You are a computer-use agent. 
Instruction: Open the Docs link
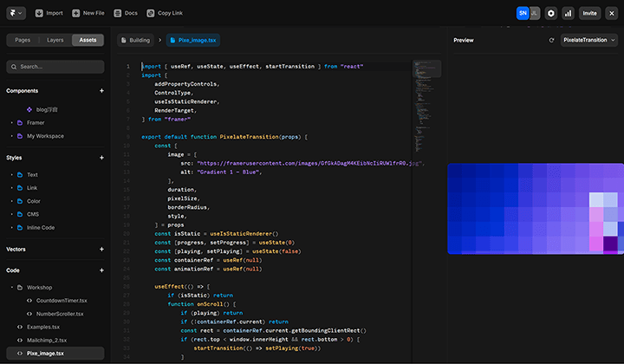(126, 13)
